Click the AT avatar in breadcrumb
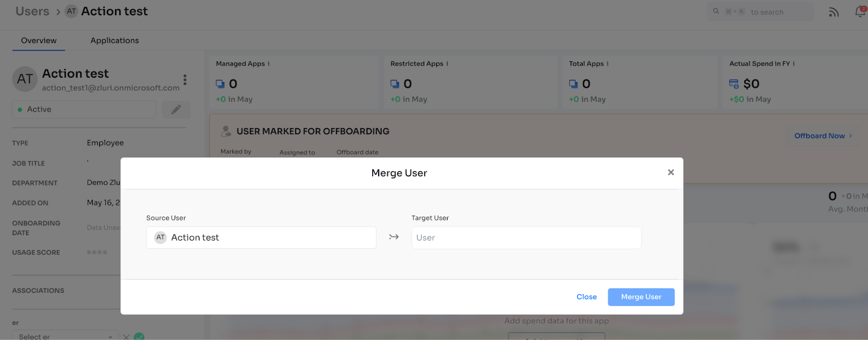Image resolution: width=868 pixels, height=340 pixels. 72,11
